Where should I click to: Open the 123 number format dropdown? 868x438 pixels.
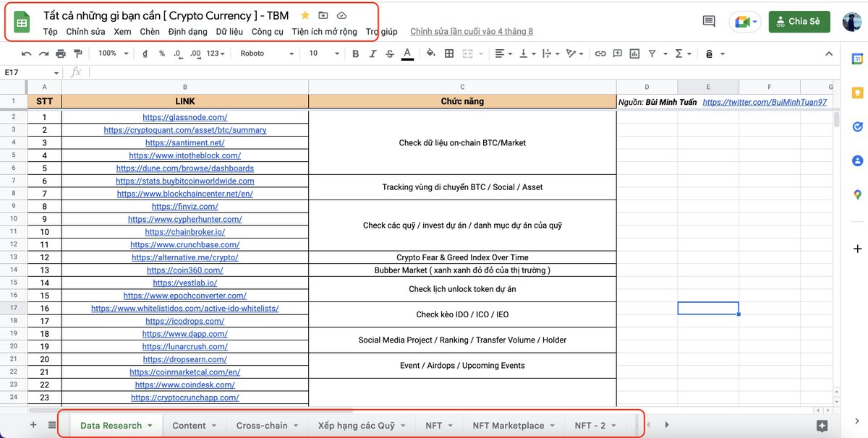[215, 53]
